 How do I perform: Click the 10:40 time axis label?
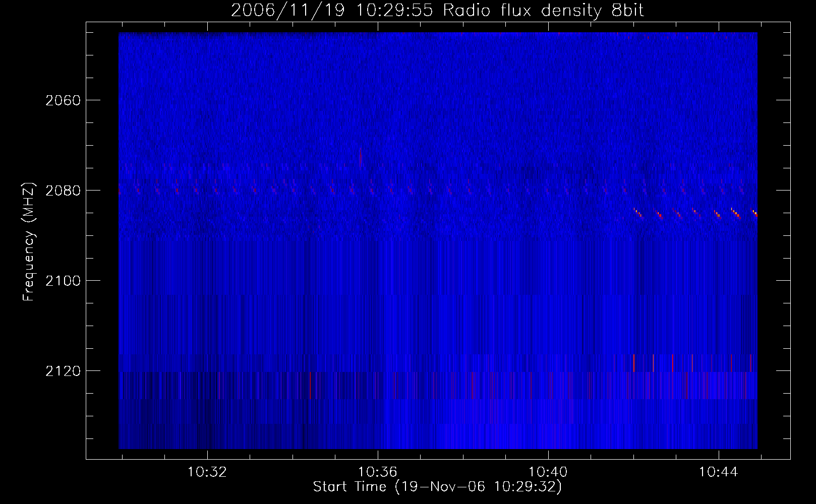click(548, 472)
